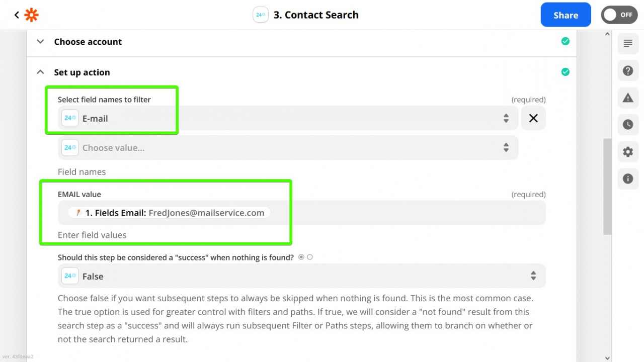Open the False success dropdown

(x=302, y=276)
